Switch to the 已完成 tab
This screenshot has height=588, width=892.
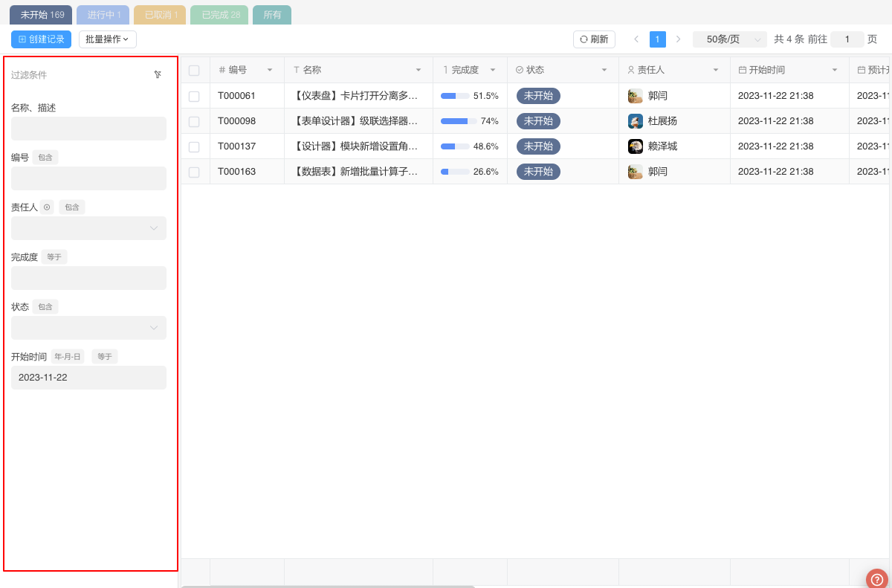pyautogui.click(x=219, y=15)
